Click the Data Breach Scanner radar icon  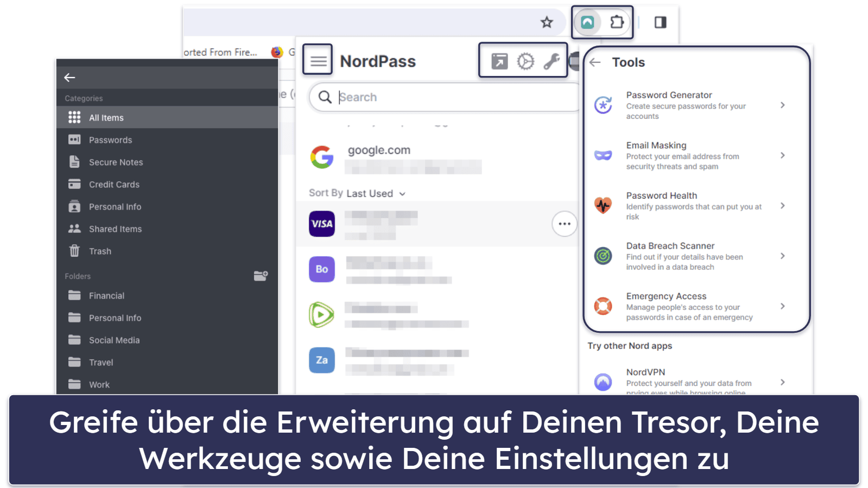603,255
